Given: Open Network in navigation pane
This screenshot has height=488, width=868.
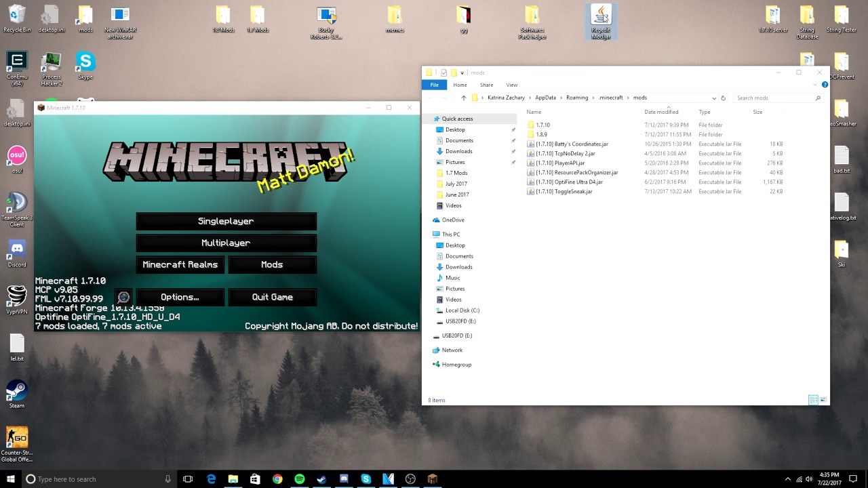Looking at the screenshot, I should (452, 350).
